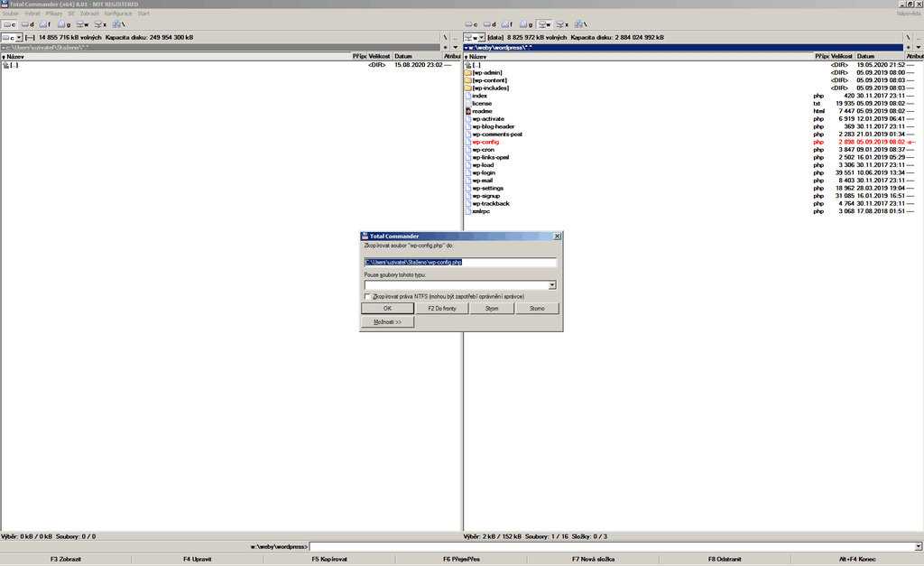924x566 pixels.
Task: Open the Soubor menu
Action: 10,13
